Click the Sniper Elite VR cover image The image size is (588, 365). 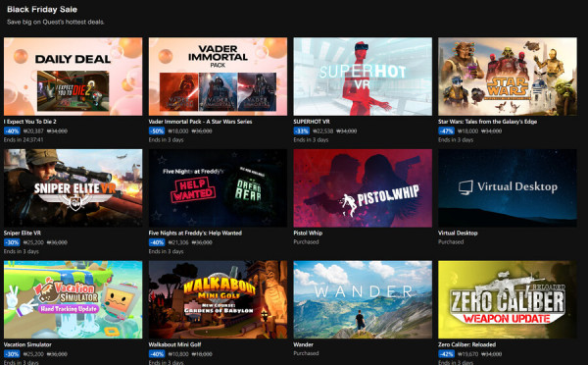[x=73, y=188]
